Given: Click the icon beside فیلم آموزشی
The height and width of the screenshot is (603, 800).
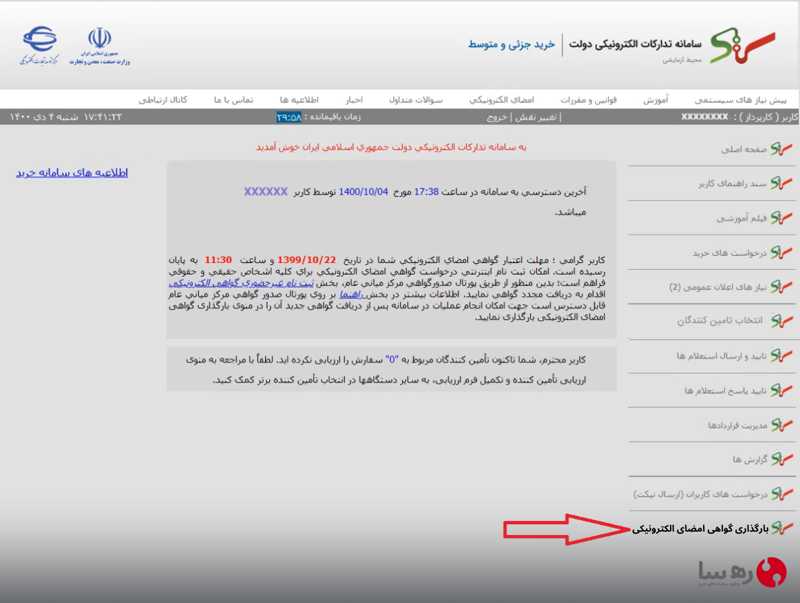Looking at the screenshot, I should pyautogui.click(x=782, y=218).
